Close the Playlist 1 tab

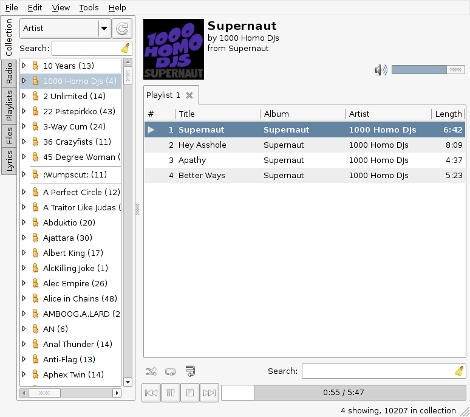coord(189,95)
